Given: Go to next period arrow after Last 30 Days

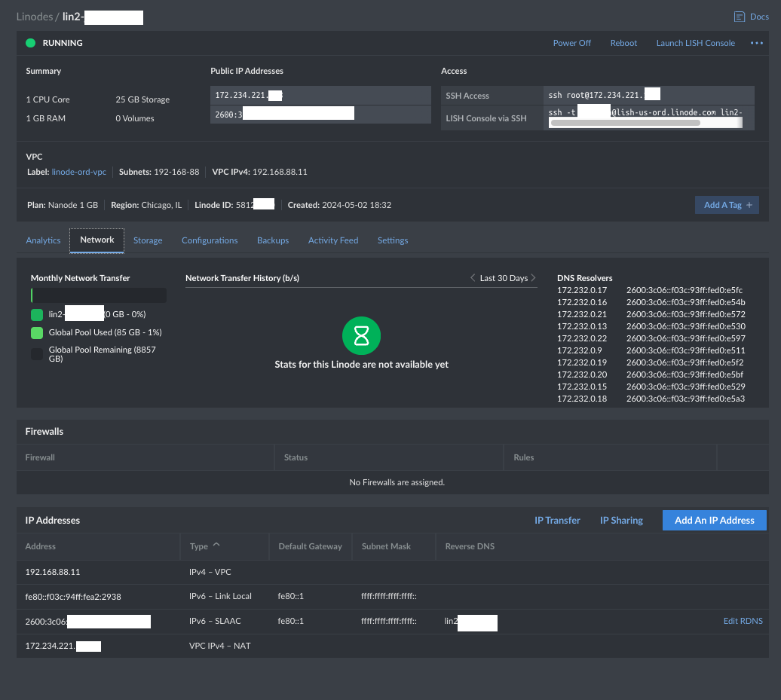Looking at the screenshot, I should [x=533, y=278].
